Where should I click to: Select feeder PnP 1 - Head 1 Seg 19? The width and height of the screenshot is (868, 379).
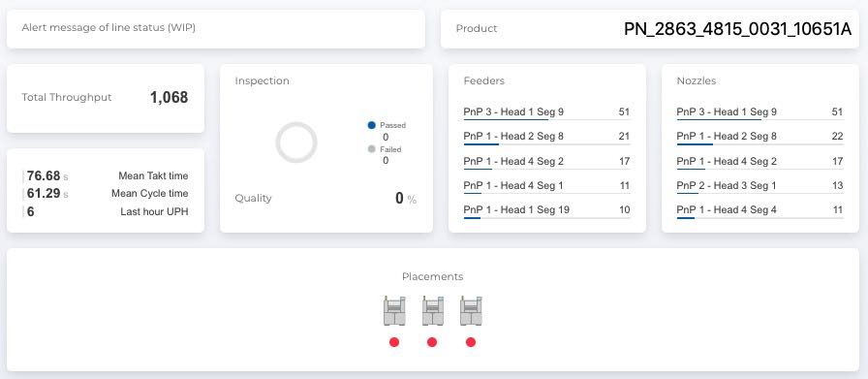(x=547, y=210)
